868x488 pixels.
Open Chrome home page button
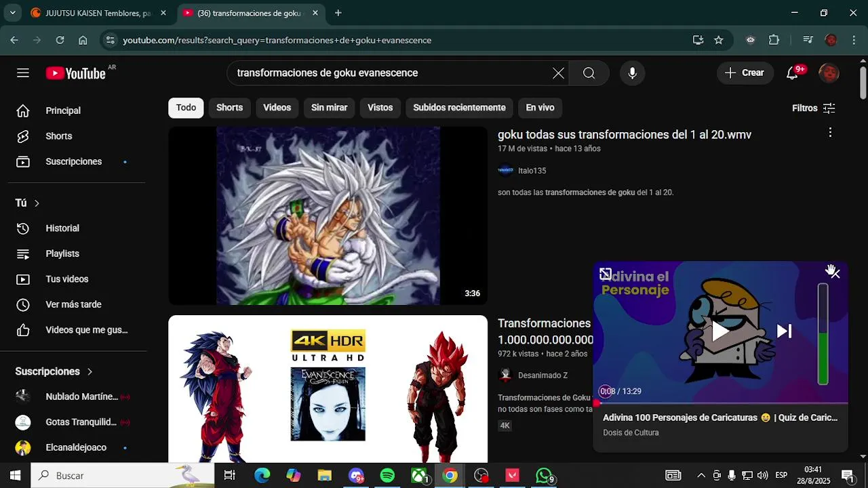click(x=83, y=40)
